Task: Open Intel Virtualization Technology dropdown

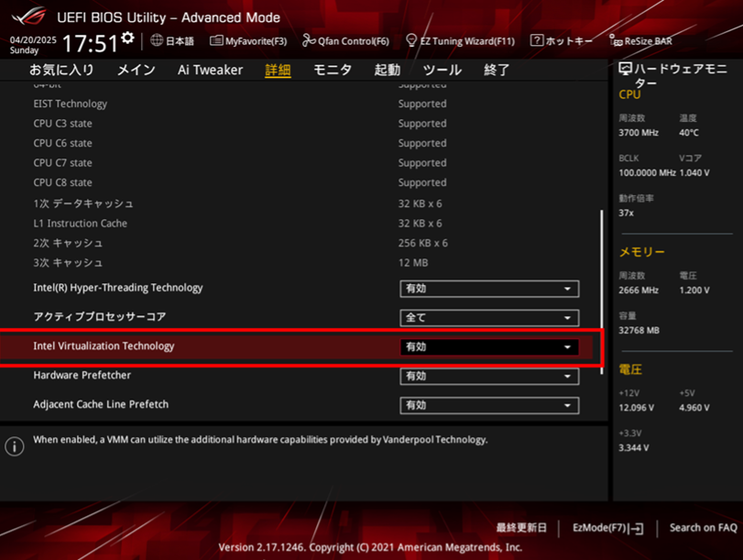Action: coord(489,347)
